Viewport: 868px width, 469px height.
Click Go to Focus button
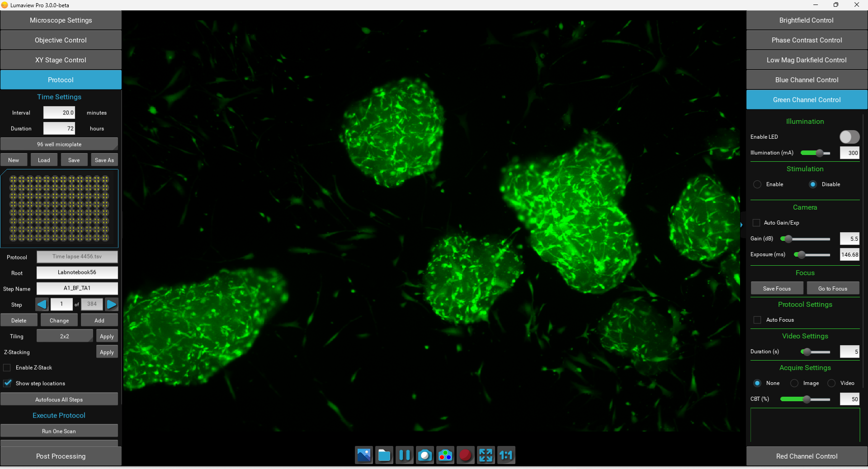pos(833,288)
